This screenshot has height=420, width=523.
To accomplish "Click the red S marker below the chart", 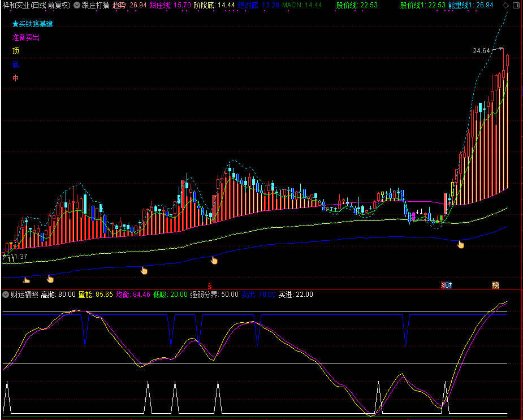I will coord(209,286).
